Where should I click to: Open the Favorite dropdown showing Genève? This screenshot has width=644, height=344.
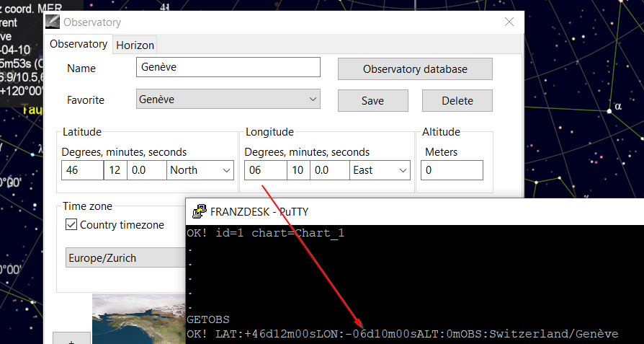coord(228,99)
